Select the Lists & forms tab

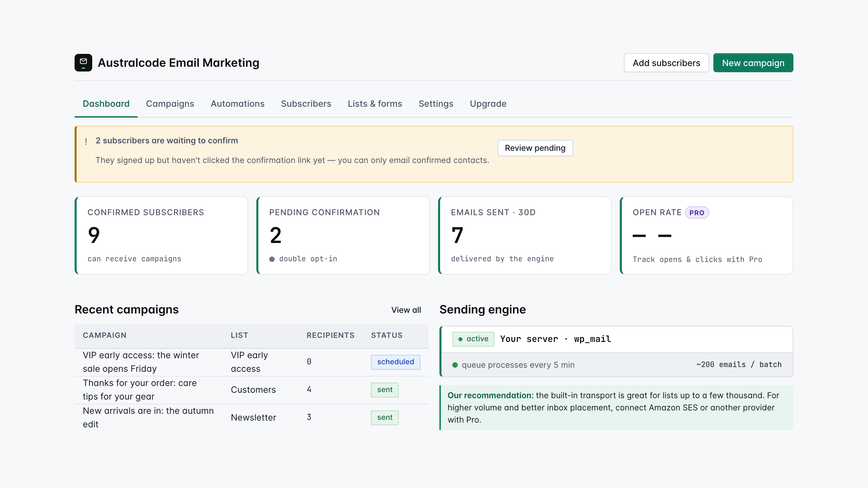(375, 104)
